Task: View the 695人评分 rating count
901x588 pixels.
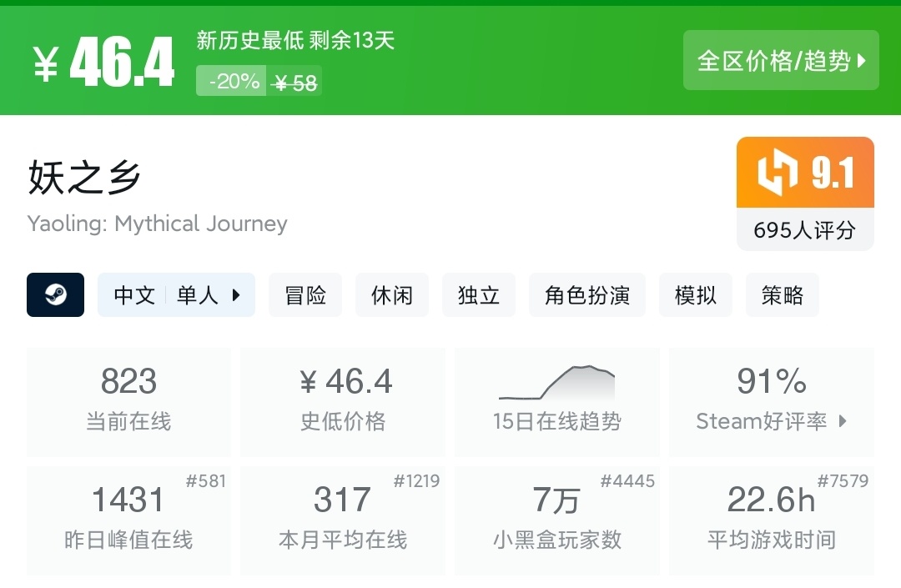Action: [x=804, y=229]
